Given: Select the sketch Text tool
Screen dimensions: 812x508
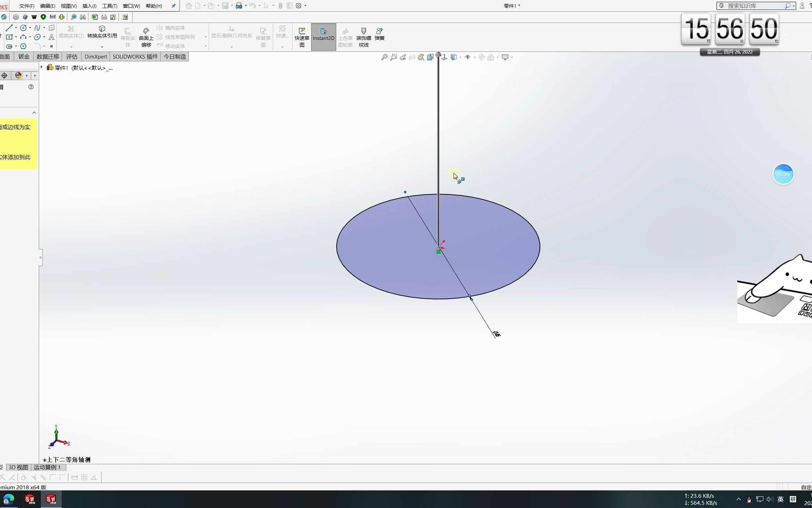Looking at the screenshot, I should (51, 37).
